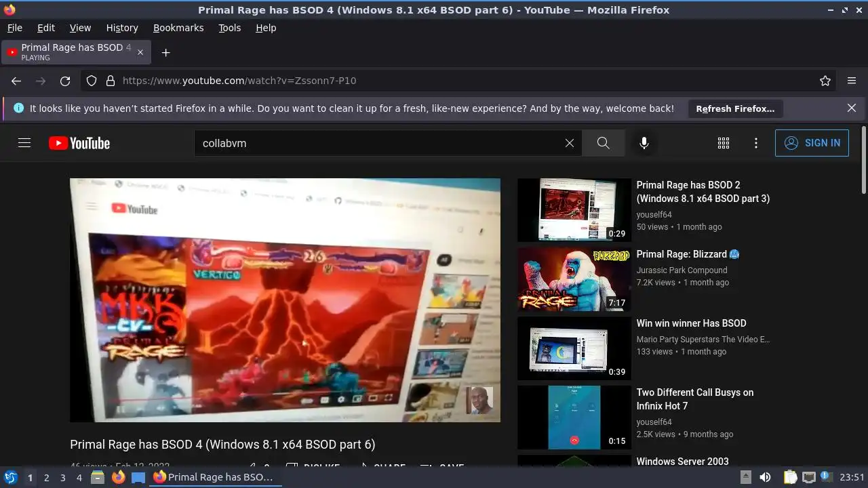This screenshot has height=488, width=868.
Task: Click the SIGN IN button
Action: pyautogui.click(x=812, y=143)
